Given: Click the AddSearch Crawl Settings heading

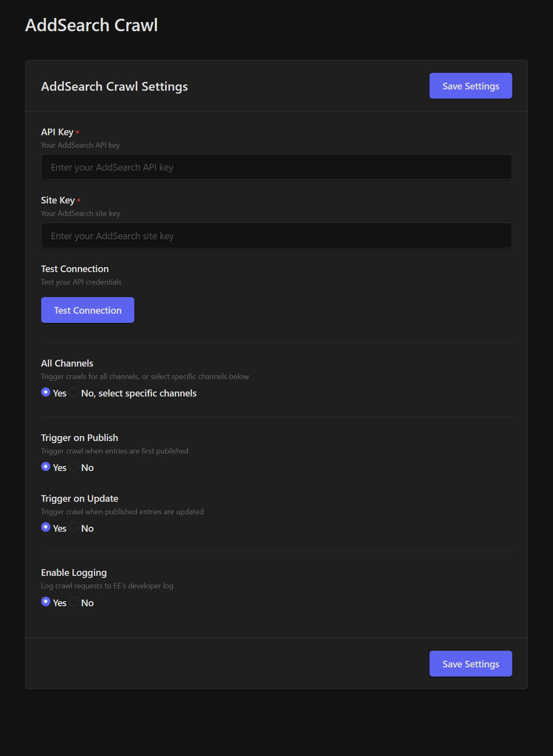Looking at the screenshot, I should tap(114, 86).
